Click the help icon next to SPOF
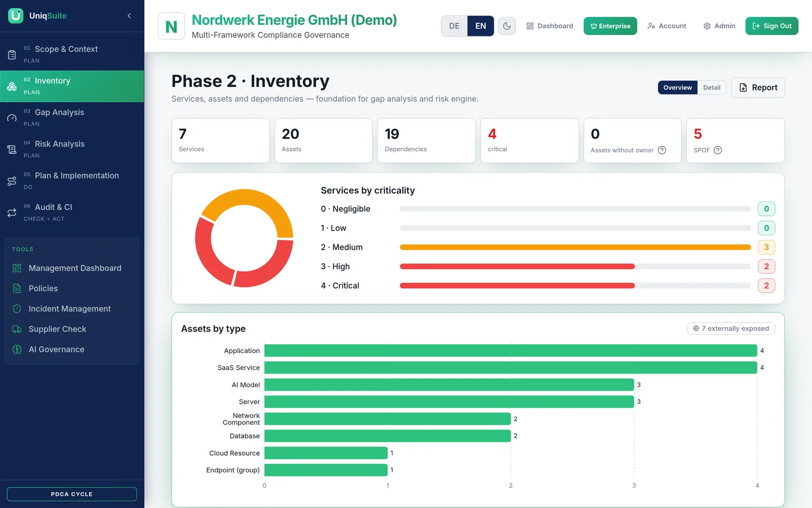 718,150
